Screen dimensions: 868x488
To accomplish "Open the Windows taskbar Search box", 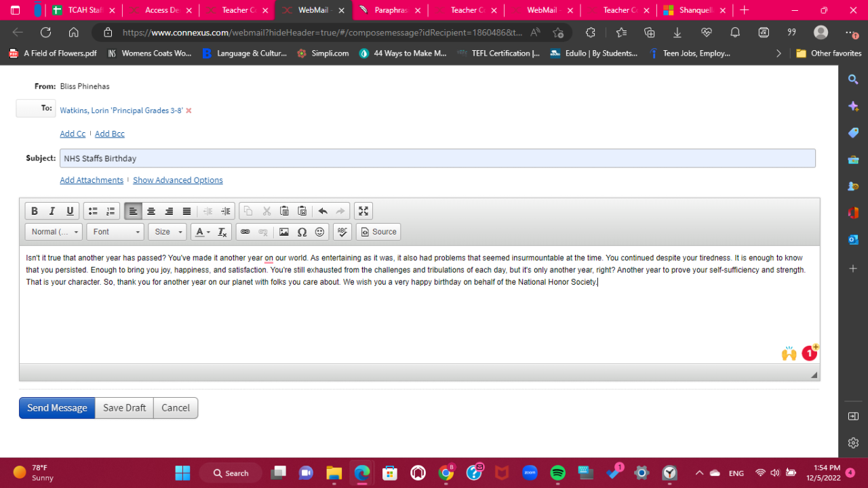I will tap(232, 473).
